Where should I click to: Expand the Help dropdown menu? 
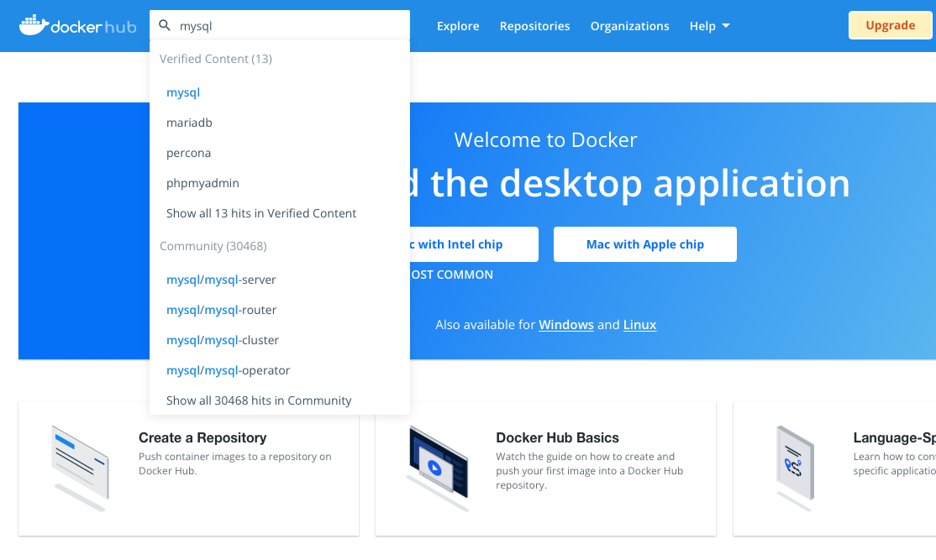[x=709, y=26]
